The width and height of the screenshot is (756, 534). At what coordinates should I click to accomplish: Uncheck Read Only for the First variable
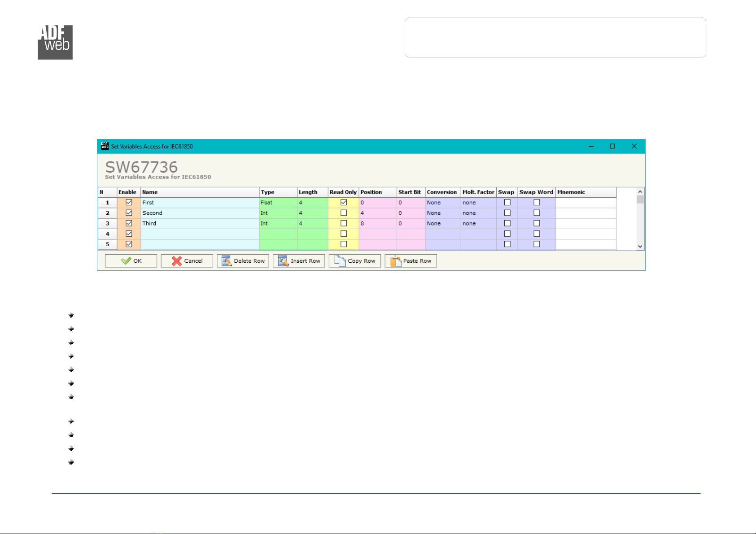pyautogui.click(x=344, y=203)
